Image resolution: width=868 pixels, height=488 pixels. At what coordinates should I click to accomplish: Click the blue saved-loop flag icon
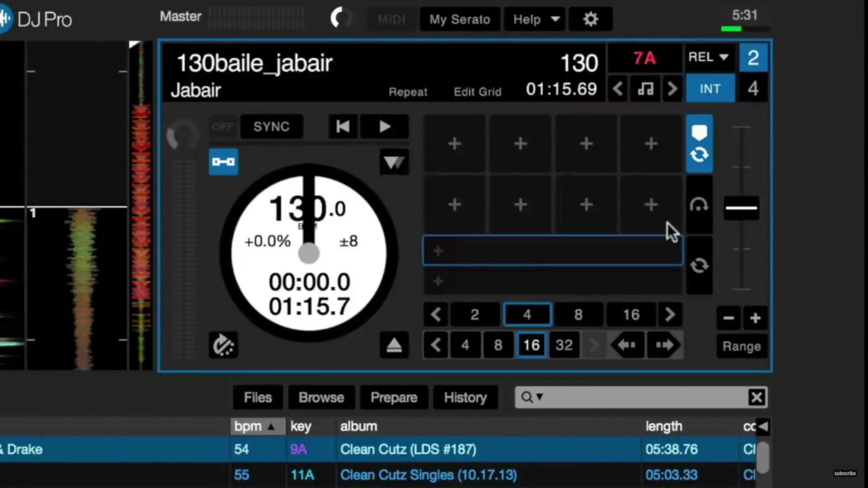[x=699, y=131]
